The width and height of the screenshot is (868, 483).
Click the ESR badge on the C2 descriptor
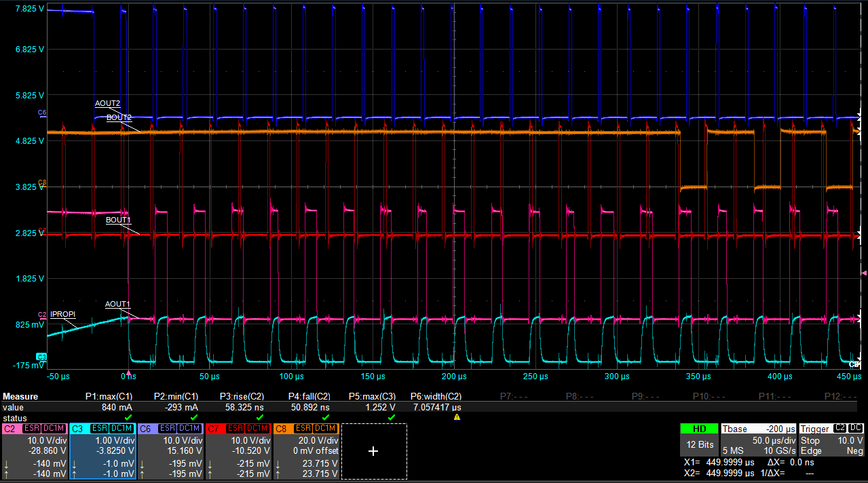31,429
